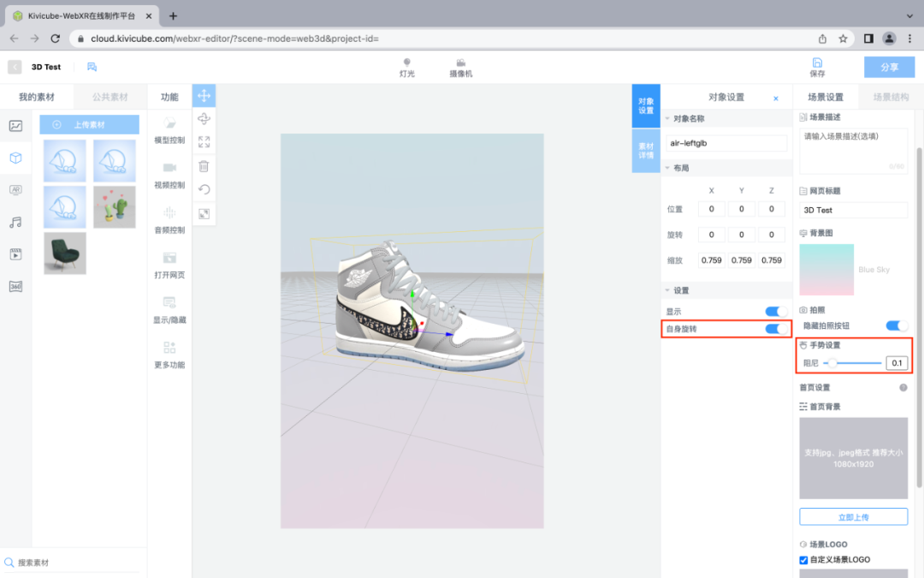Open the image materials category icon
924x578 pixels.
coord(16,126)
